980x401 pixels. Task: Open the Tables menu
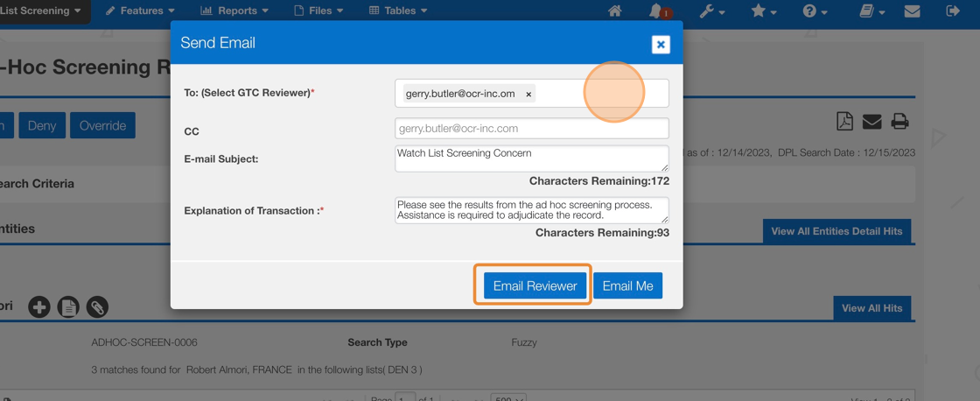(x=399, y=11)
